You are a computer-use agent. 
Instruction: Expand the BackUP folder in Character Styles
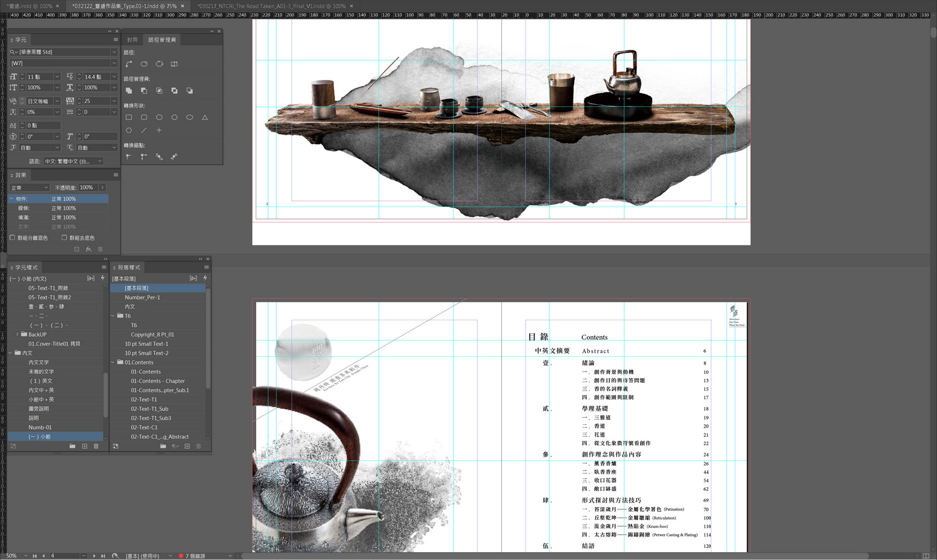click(x=17, y=334)
